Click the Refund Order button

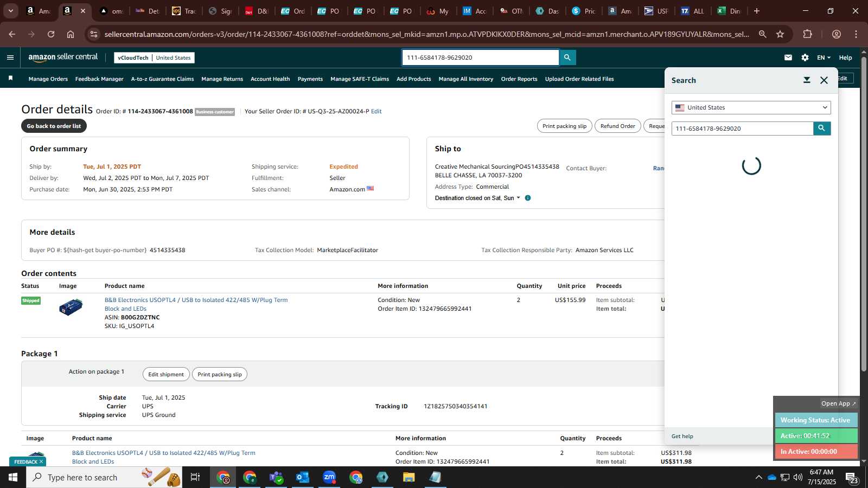(x=617, y=126)
